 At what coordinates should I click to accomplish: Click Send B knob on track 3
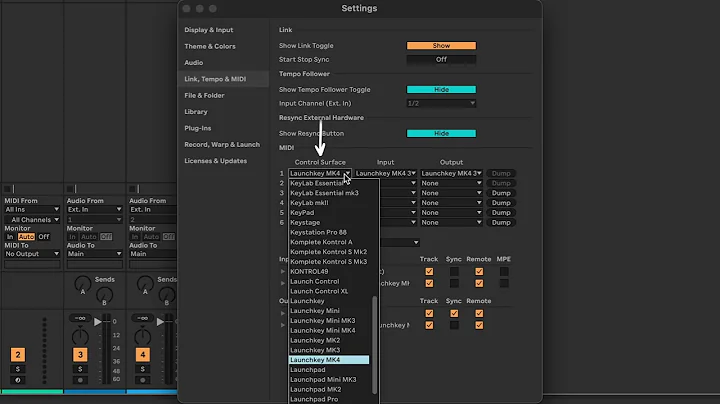[104, 294]
